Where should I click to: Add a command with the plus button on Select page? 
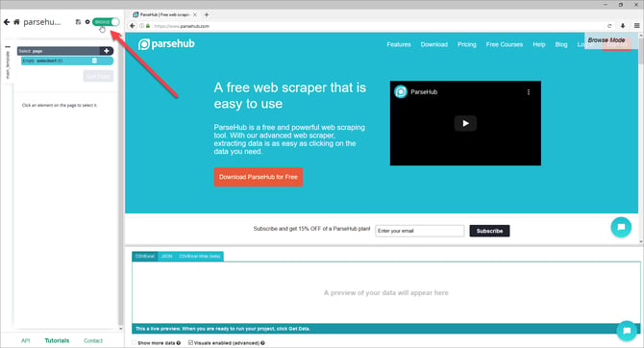click(x=107, y=51)
